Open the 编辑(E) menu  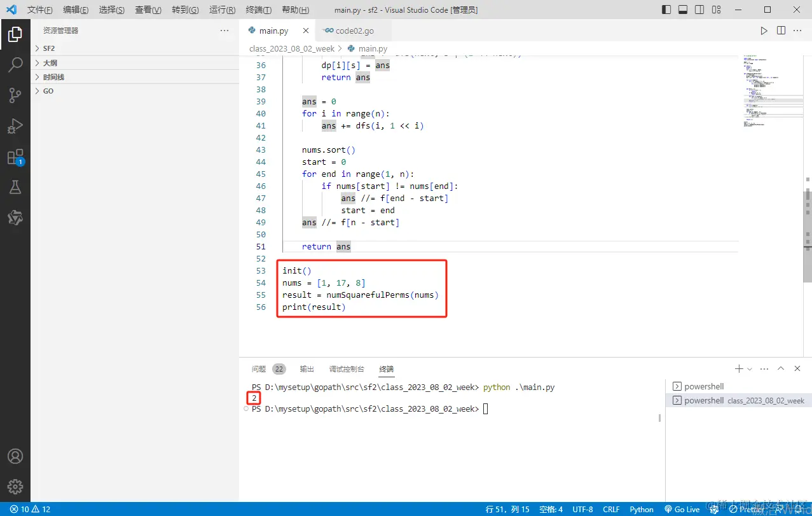(x=76, y=10)
